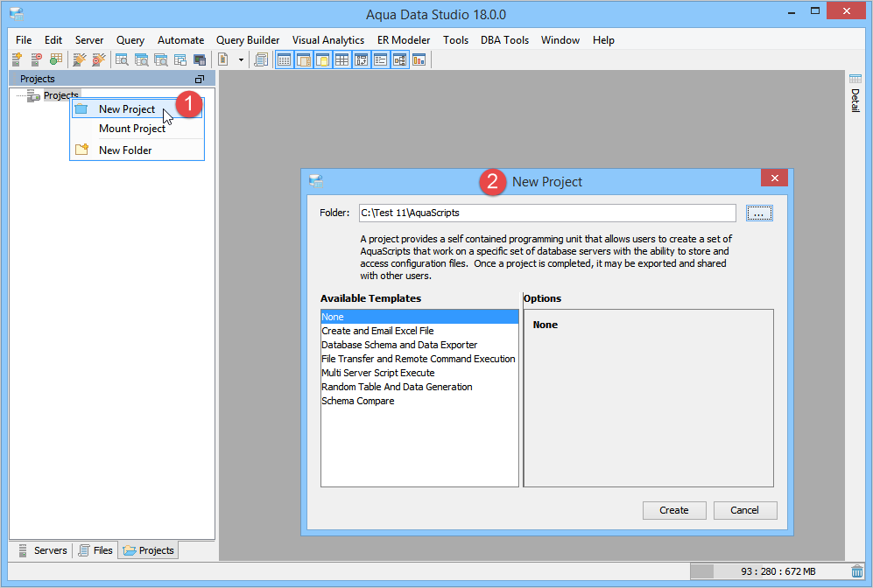Select File Transfer and Remote Command Execution template

[x=419, y=359]
